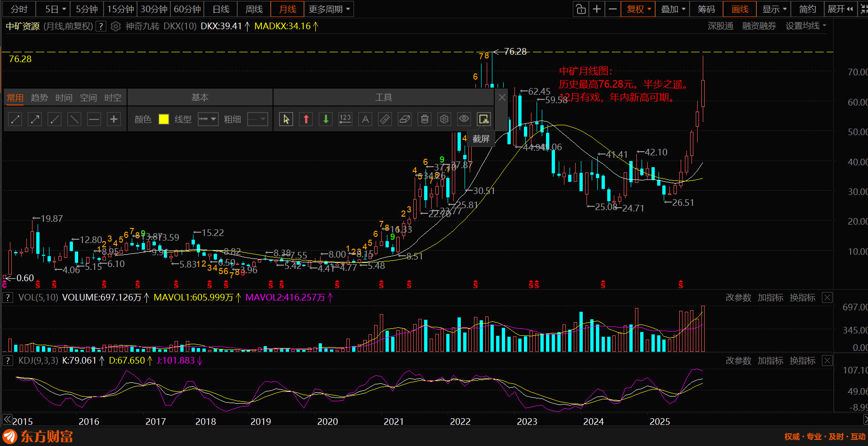Click 改参数 for the VOL indicator
The height and width of the screenshot is (446, 868).
pos(739,298)
